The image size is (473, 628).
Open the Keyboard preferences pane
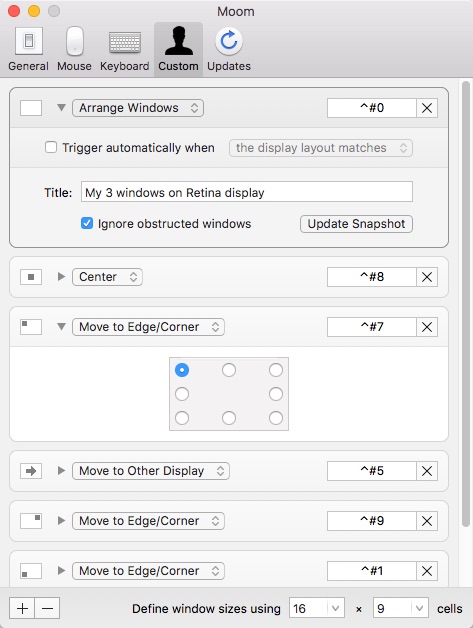(125, 49)
